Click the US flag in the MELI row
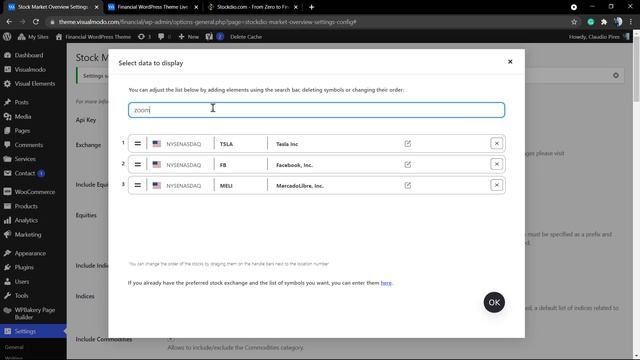Image resolution: width=640 pixels, height=360 pixels. coord(157,185)
